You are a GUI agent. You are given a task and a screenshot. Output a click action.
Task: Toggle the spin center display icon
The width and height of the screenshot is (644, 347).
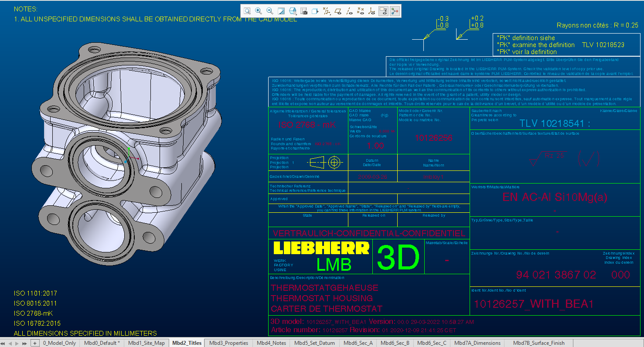395,11
